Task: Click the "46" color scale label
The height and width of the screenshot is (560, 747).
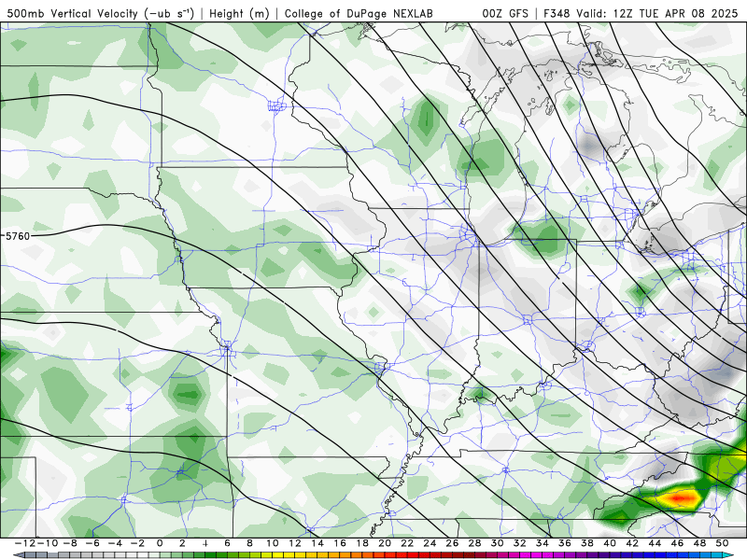Action: point(678,543)
